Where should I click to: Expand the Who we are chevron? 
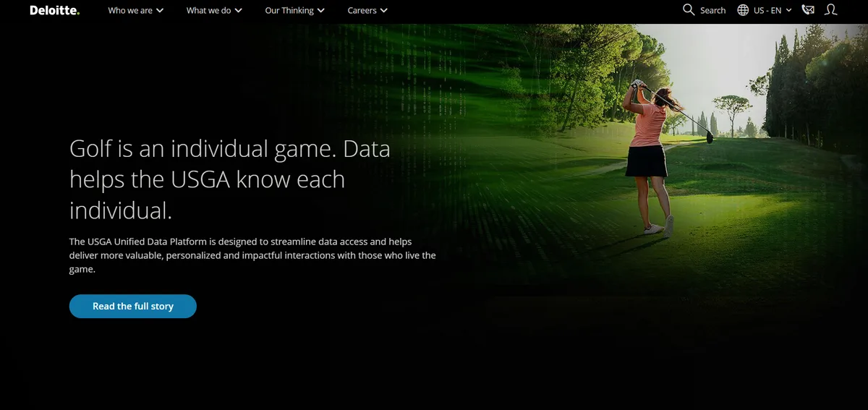click(160, 11)
